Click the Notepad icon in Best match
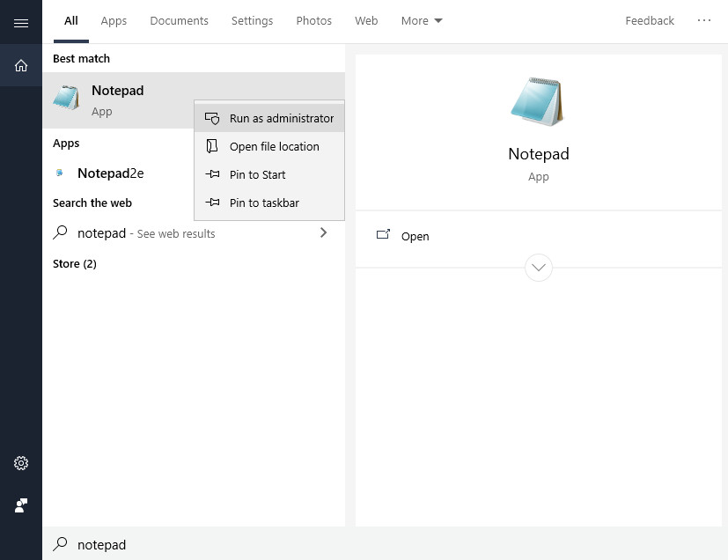728x560 pixels. pyautogui.click(x=66, y=98)
